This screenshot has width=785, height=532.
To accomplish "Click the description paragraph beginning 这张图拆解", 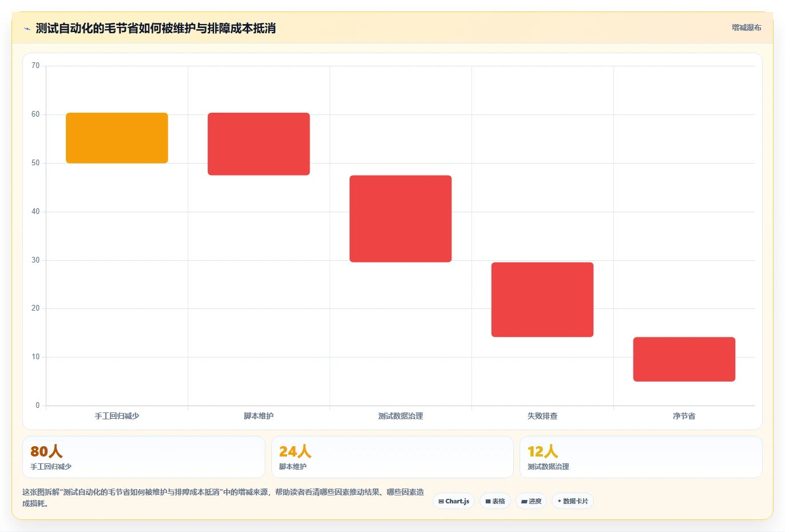I will 223,498.
